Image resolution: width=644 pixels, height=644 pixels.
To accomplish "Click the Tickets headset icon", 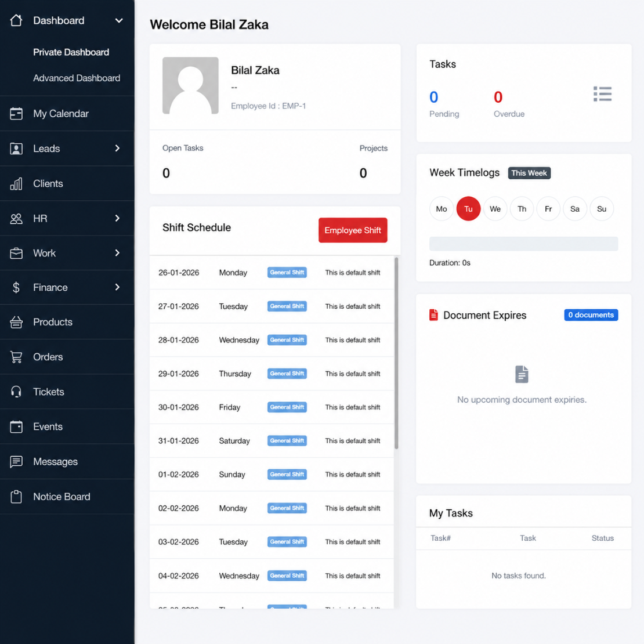I will pyautogui.click(x=16, y=392).
